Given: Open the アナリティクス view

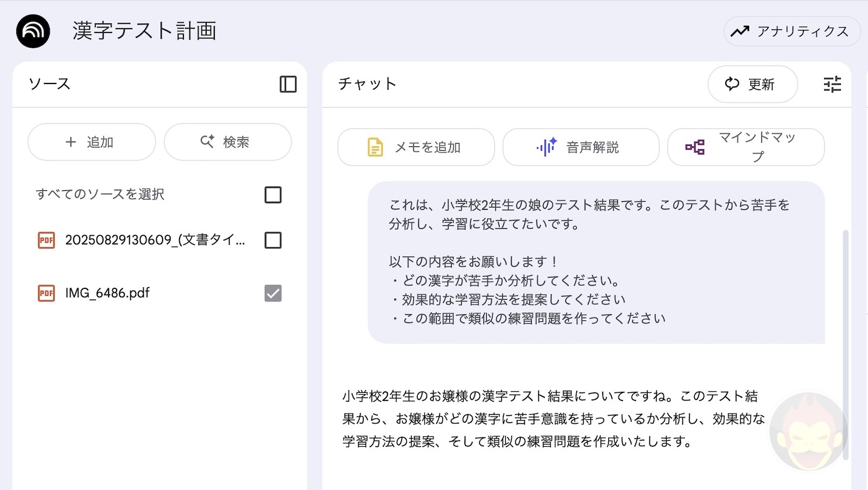Looking at the screenshot, I should (792, 31).
